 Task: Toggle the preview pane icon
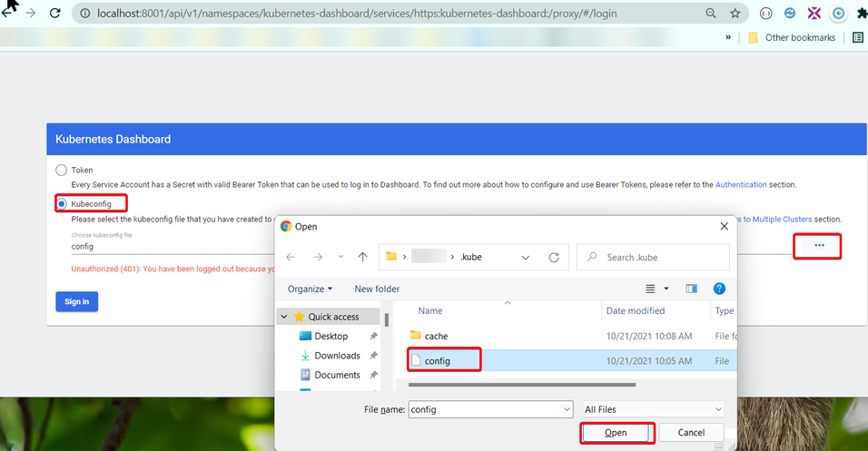coord(692,289)
